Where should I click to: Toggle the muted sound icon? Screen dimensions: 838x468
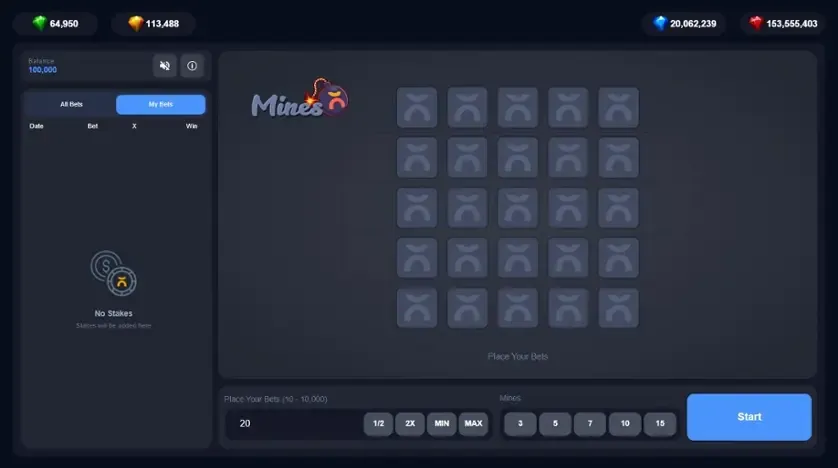(x=165, y=66)
